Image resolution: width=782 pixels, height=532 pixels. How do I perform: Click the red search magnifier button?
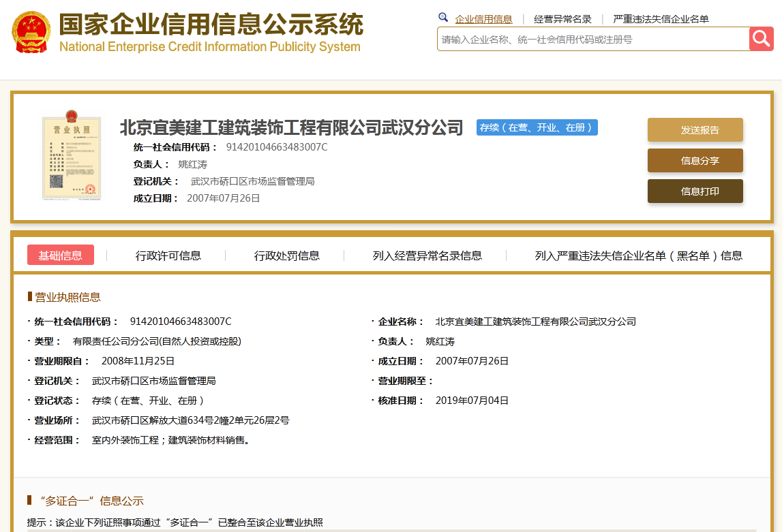pyautogui.click(x=761, y=39)
